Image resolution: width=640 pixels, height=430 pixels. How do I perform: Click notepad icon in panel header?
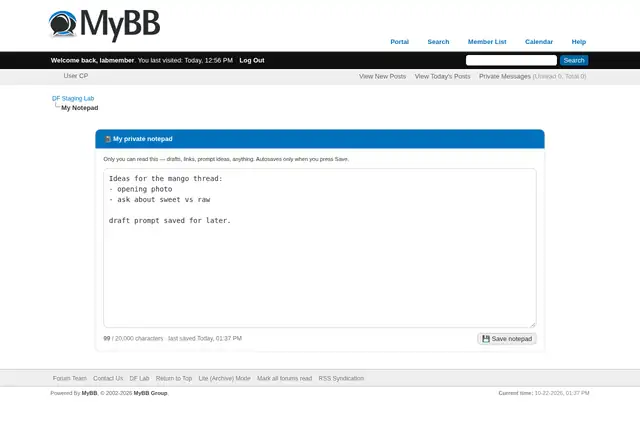tap(108, 139)
